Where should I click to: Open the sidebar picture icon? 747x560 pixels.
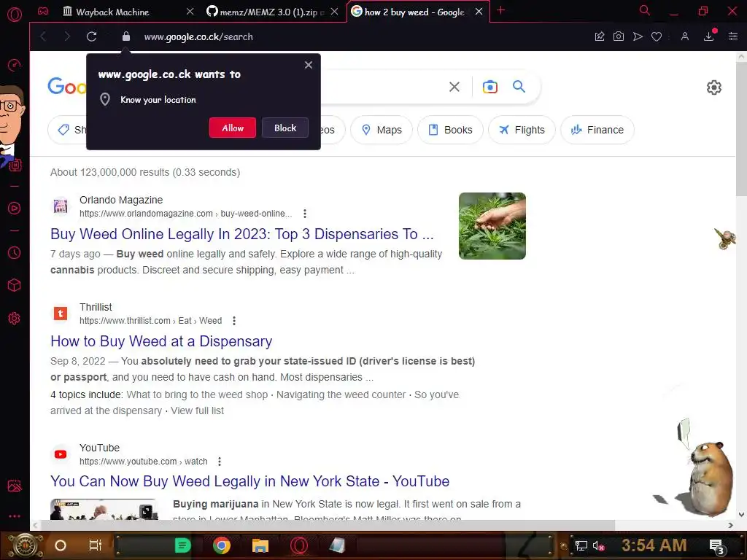click(15, 486)
